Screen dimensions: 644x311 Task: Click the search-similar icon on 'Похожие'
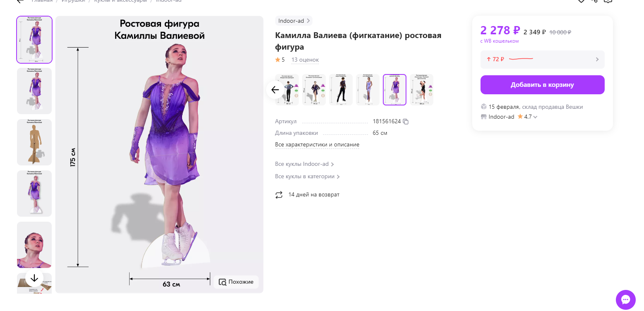(x=223, y=282)
